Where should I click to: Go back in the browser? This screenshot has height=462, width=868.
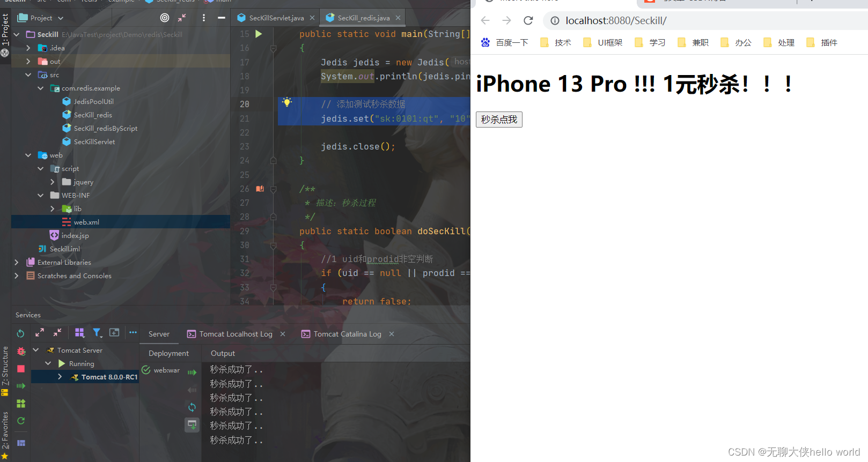[486, 20]
